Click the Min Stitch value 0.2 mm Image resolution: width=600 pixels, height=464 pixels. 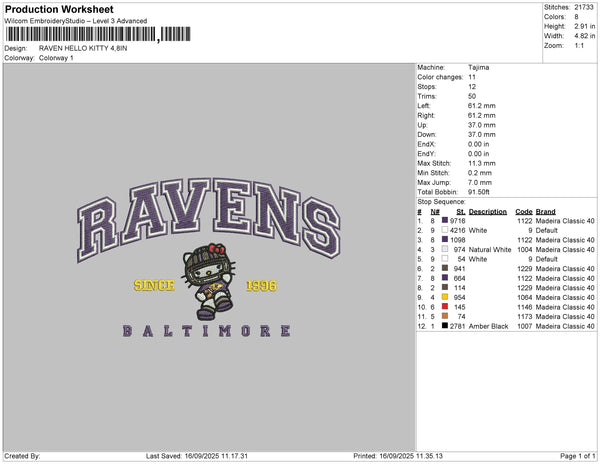coord(480,173)
